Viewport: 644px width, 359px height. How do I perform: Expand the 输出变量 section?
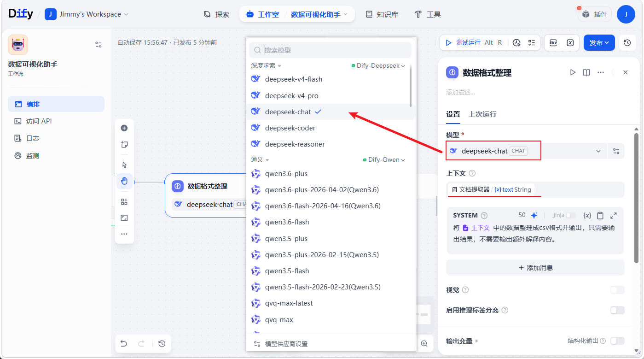click(x=462, y=341)
